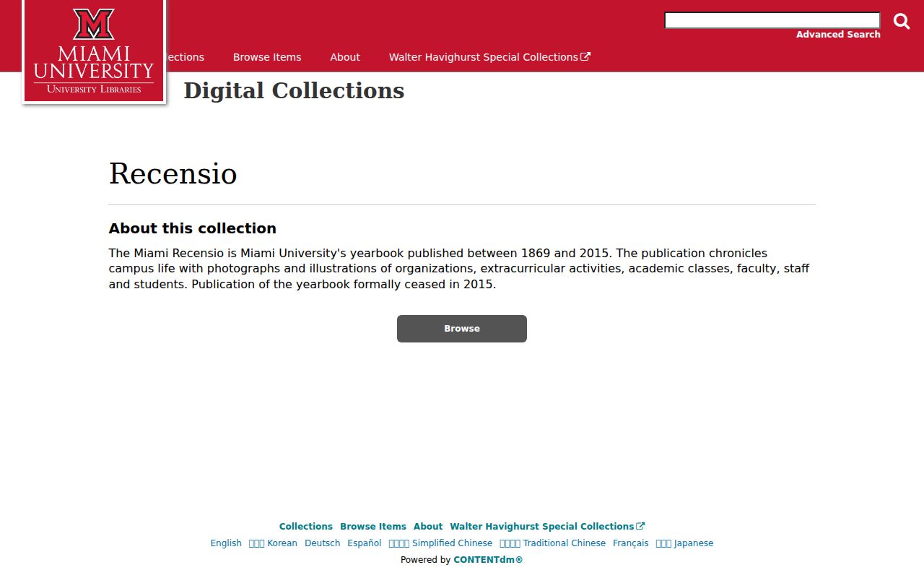The height and width of the screenshot is (578, 924).
Task: Open the Miami University Libraries logo
Action: 94,51
